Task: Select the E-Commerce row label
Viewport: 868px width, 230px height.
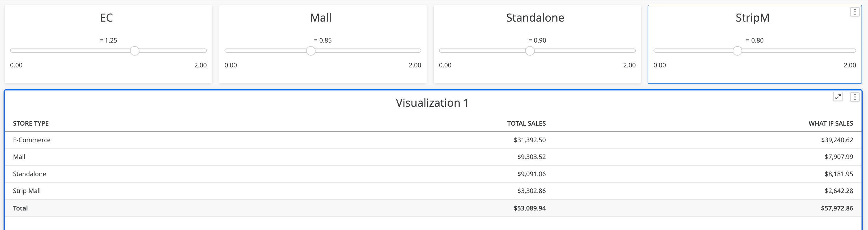Action: point(32,140)
